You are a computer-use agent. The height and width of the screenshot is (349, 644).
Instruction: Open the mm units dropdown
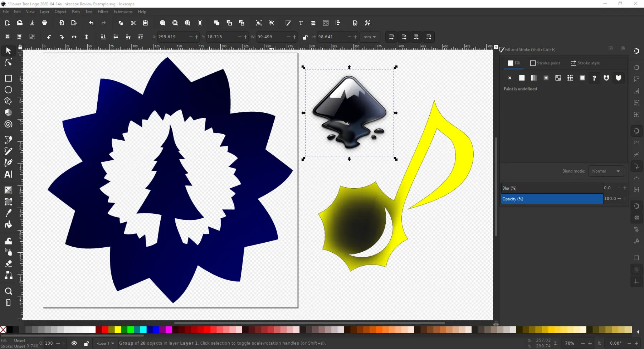(x=370, y=37)
